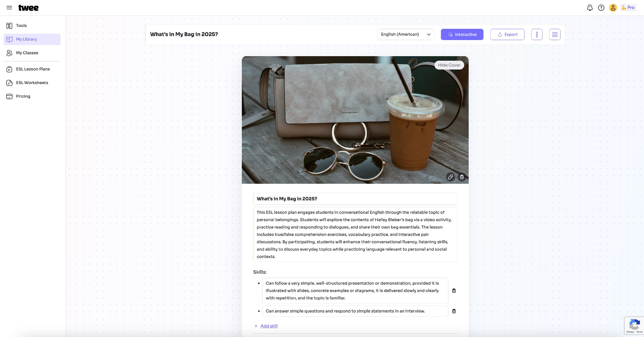This screenshot has height=337, width=644.
Task: Click the lesson title input field
Action: pos(355,199)
